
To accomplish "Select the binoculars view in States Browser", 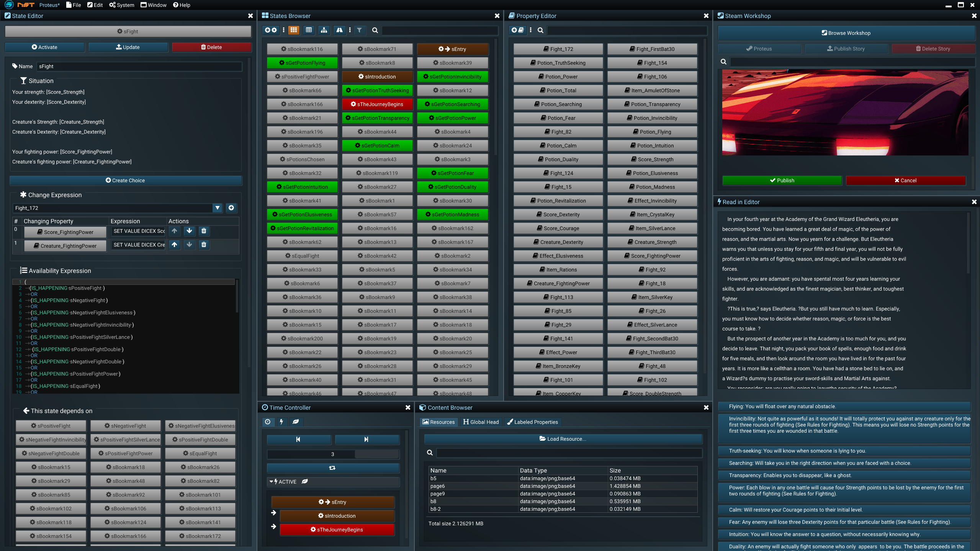I will 340,30.
